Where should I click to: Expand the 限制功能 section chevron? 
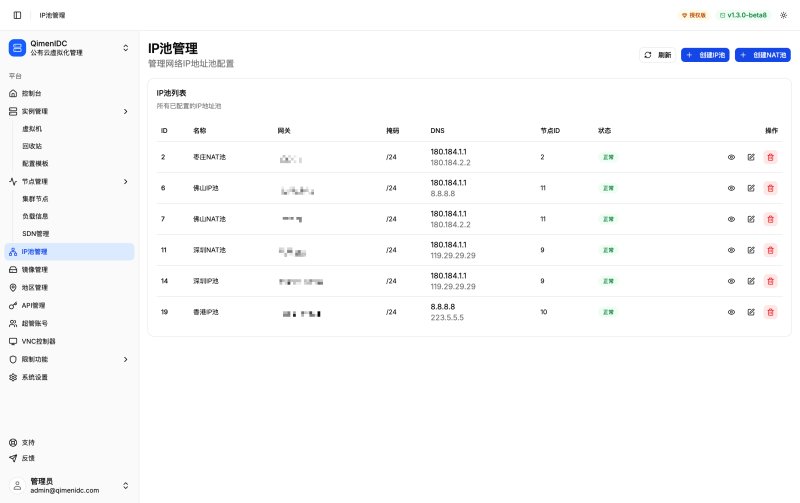click(x=126, y=359)
